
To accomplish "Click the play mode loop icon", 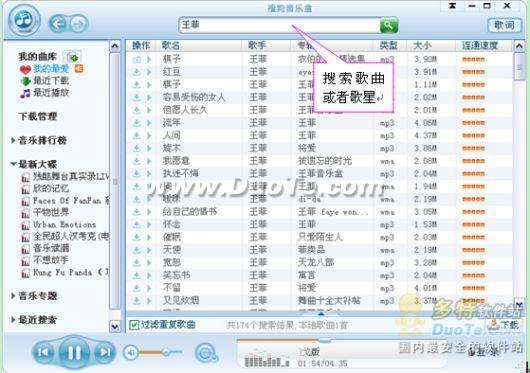I will click(206, 353).
